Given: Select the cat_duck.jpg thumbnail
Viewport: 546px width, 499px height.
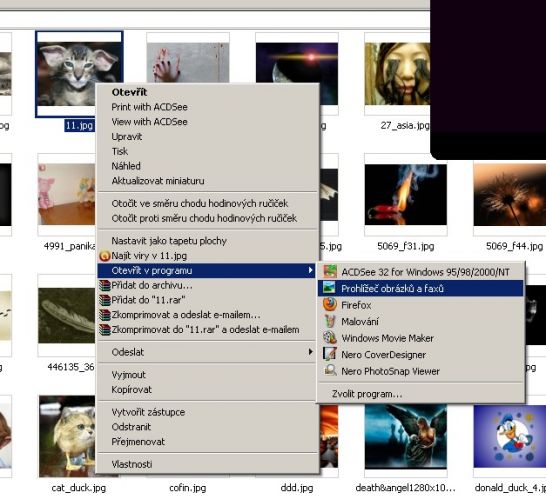Looking at the screenshot, I should click(x=67, y=436).
